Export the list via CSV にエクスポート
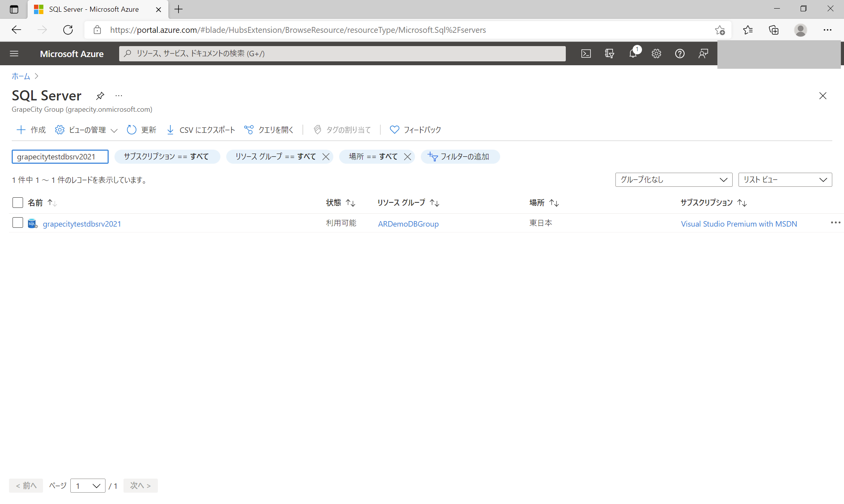844x504 pixels. pyautogui.click(x=201, y=130)
